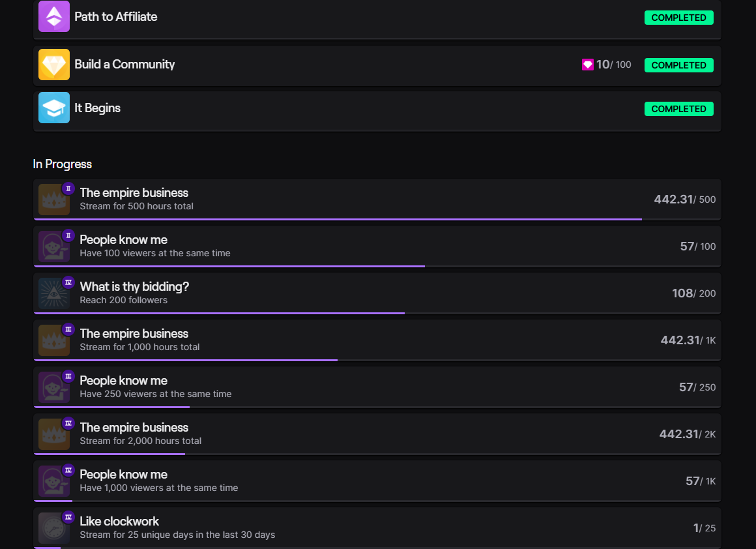
Task: Click the 1/25 counter on Like clockwork
Action: coord(704,528)
